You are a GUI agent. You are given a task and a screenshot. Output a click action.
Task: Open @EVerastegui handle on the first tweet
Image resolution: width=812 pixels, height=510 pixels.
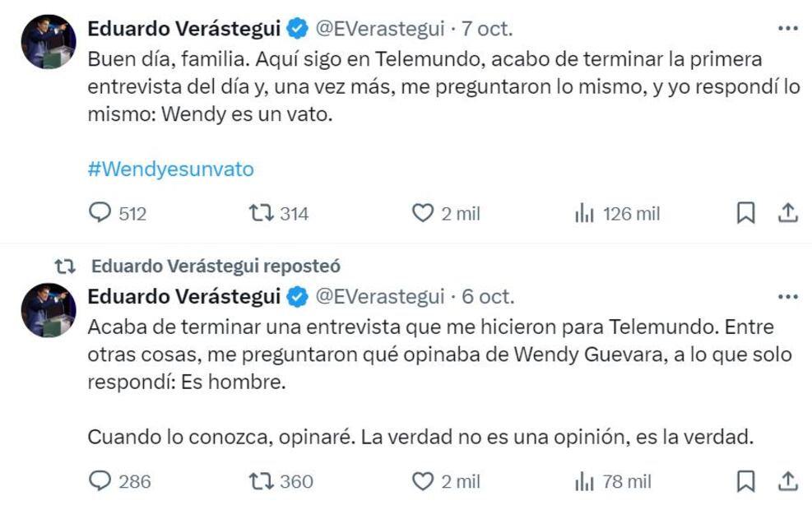(380, 29)
